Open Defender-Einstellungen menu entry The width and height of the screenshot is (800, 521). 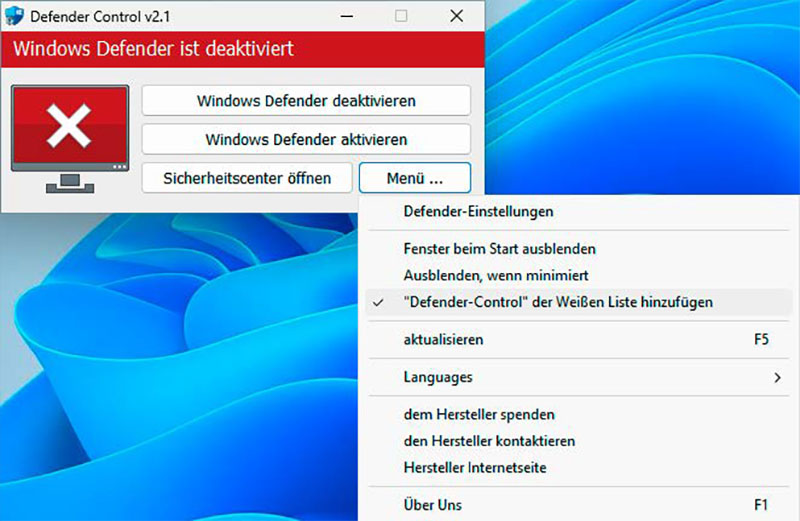click(579, 211)
